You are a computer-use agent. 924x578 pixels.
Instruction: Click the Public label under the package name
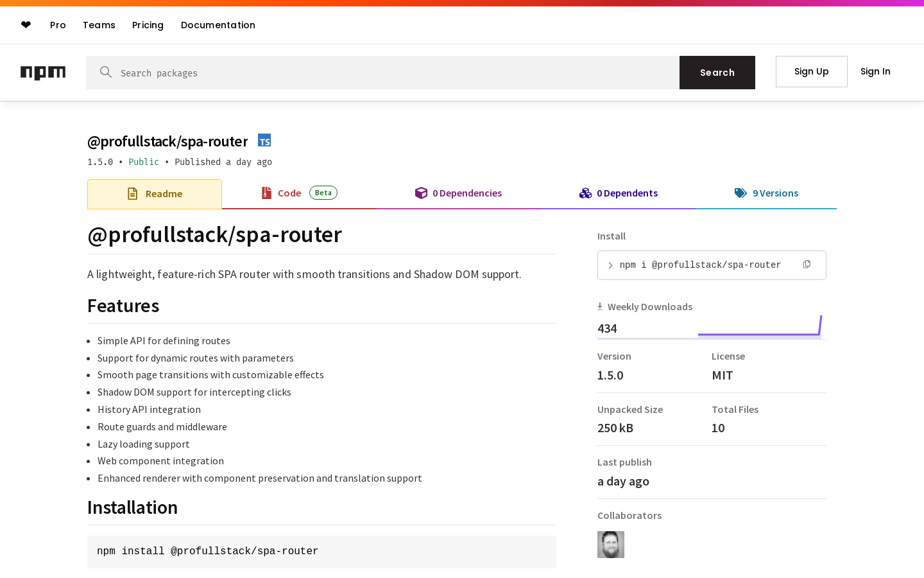click(x=144, y=162)
